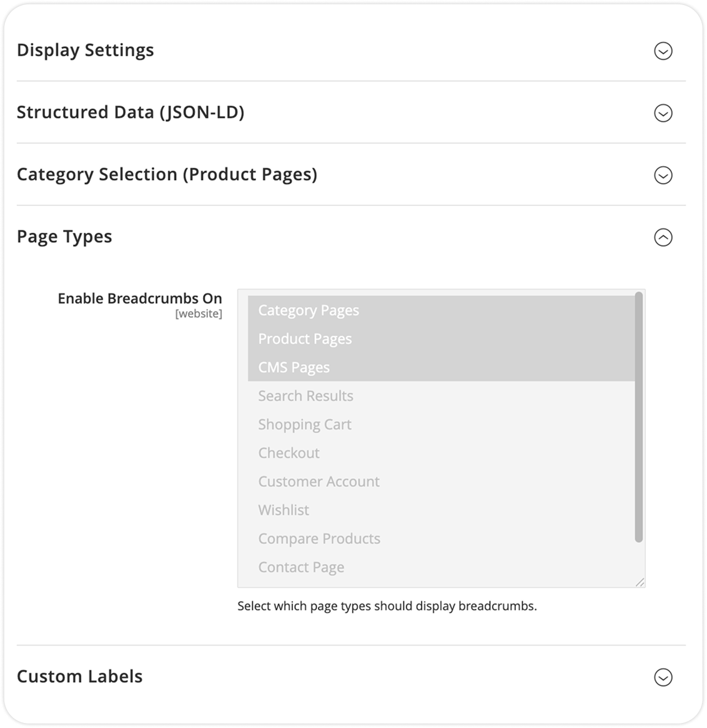
Task: Select Search Results page type
Action: [x=305, y=396]
